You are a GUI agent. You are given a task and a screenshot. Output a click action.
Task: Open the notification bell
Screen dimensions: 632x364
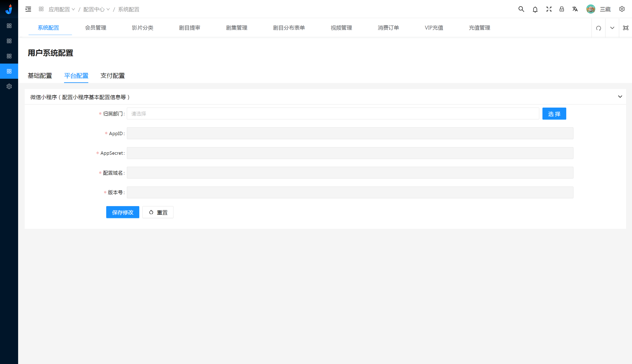coord(535,9)
